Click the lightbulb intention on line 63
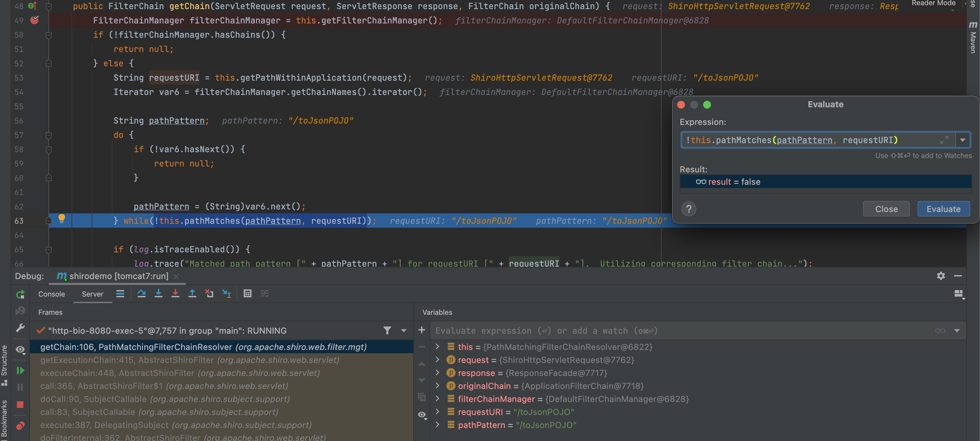The image size is (980, 441). tap(62, 219)
